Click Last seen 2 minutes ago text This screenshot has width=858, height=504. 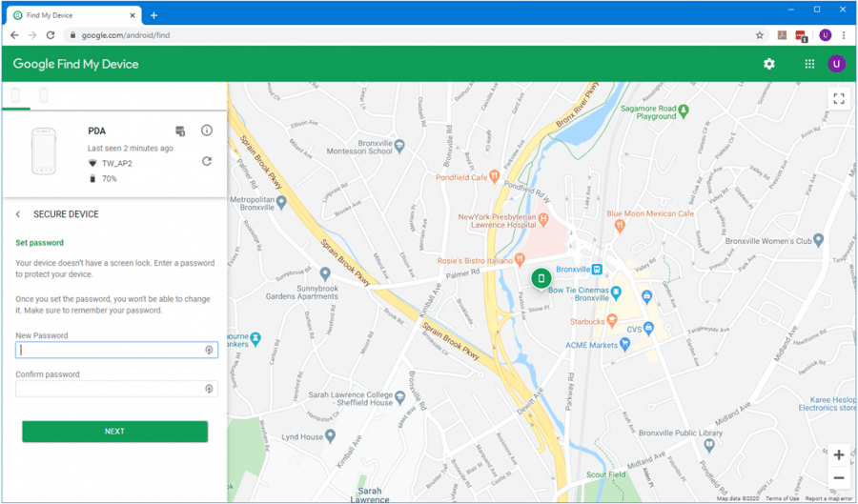[x=131, y=148]
